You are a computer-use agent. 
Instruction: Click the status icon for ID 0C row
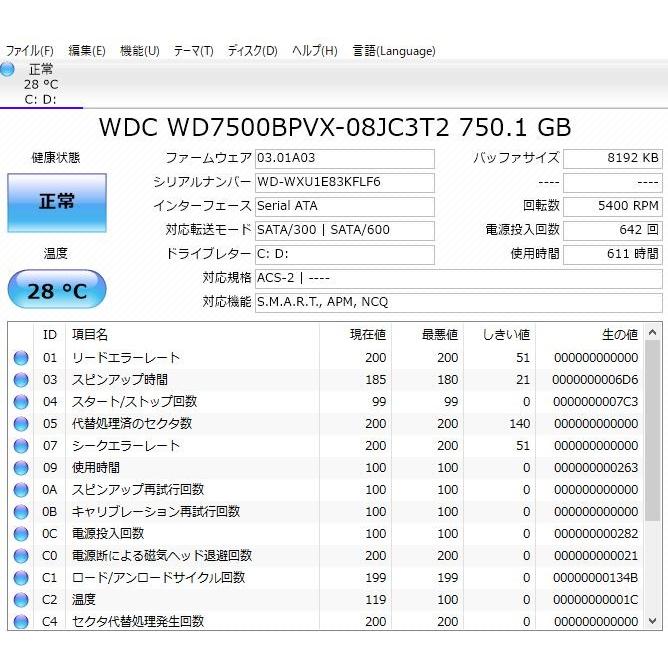(x=21, y=534)
